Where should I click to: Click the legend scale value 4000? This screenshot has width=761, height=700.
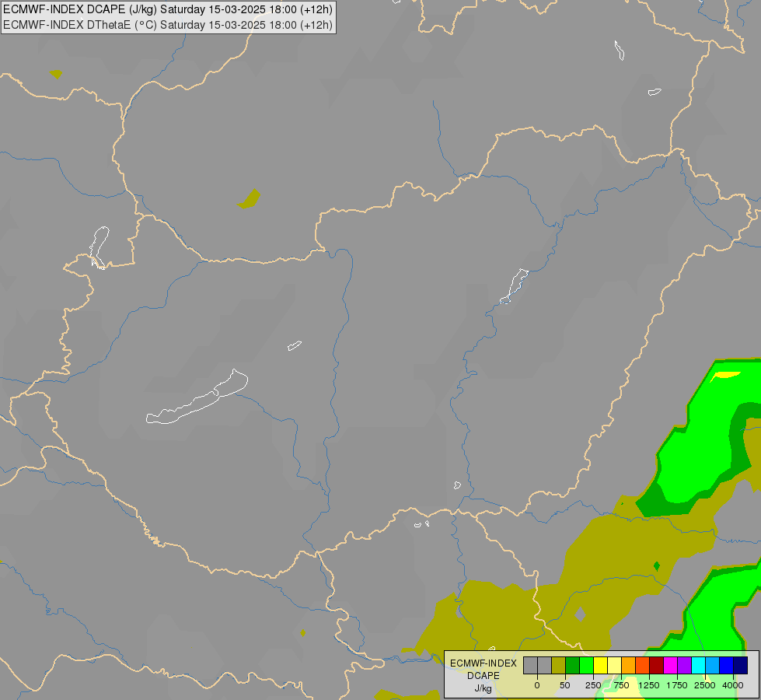point(733,685)
